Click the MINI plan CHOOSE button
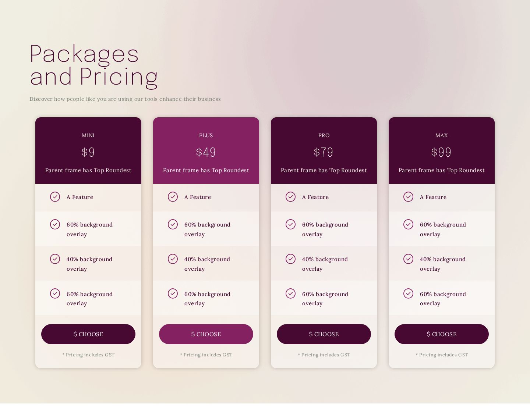The image size is (530, 420). click(x=88, y=334)
